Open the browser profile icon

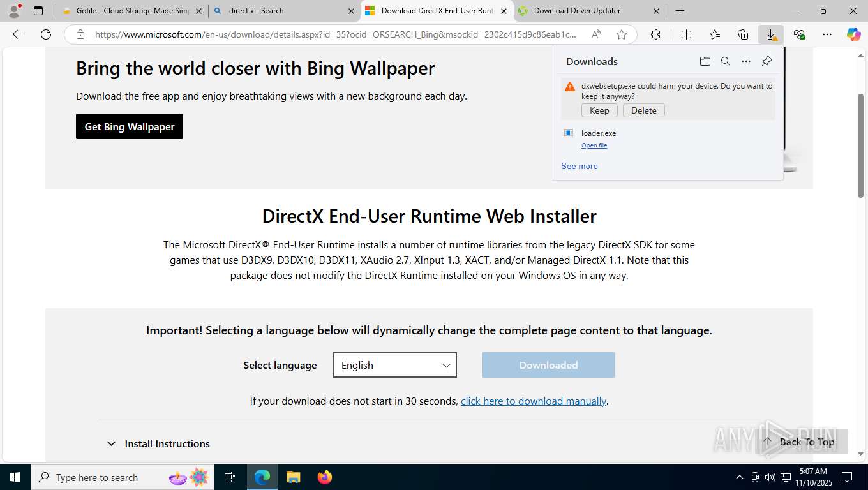(14, 11)
